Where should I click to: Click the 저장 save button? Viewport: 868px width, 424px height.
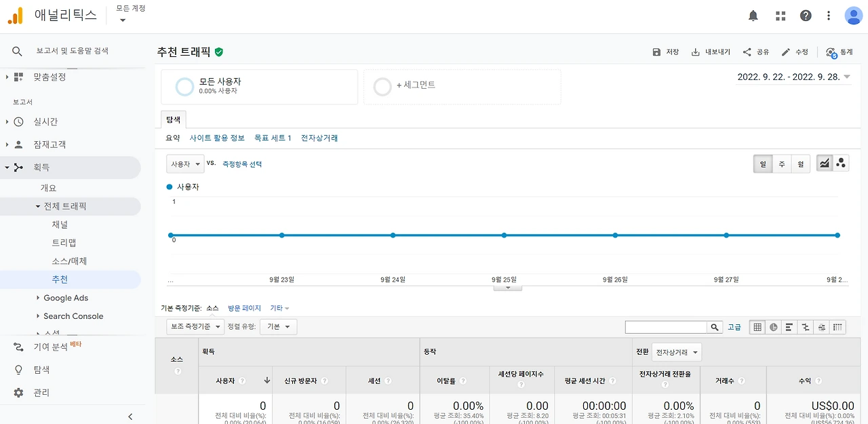665,52
